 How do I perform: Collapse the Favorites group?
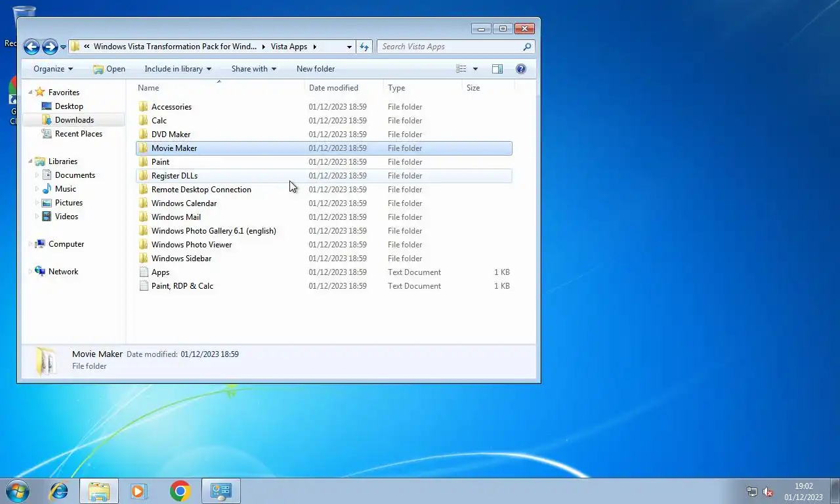pos(30,93)
